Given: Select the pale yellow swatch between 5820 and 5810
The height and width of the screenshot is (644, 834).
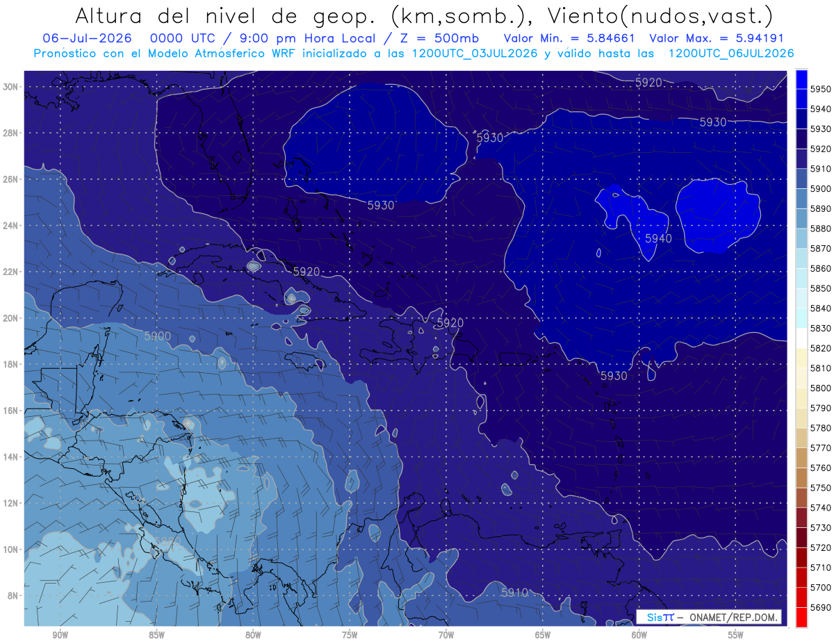Looking at the screenshot, I should [801, 358].
